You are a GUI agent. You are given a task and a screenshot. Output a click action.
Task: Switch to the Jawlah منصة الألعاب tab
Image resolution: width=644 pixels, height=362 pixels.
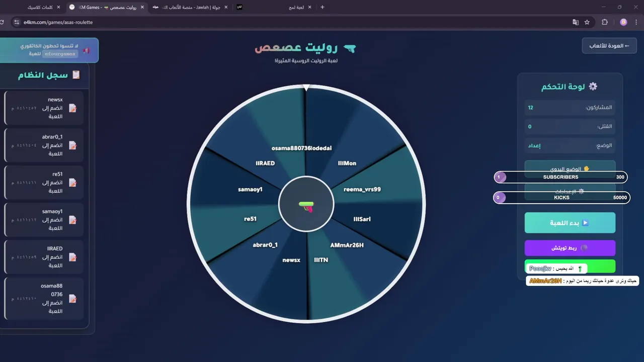(190, 7)
